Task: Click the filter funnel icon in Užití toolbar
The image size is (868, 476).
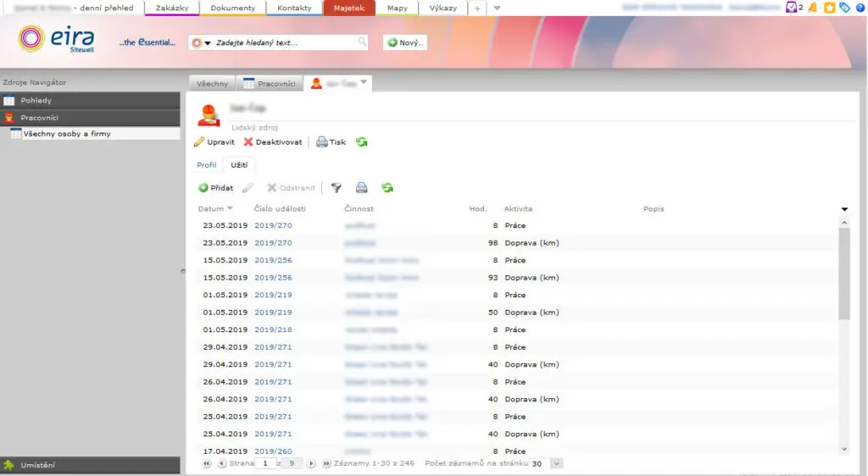Action: tap(337, 188)
